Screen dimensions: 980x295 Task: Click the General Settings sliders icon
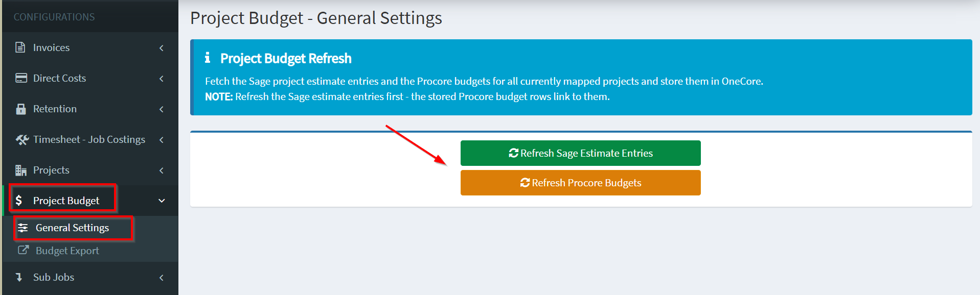(23, 228)
